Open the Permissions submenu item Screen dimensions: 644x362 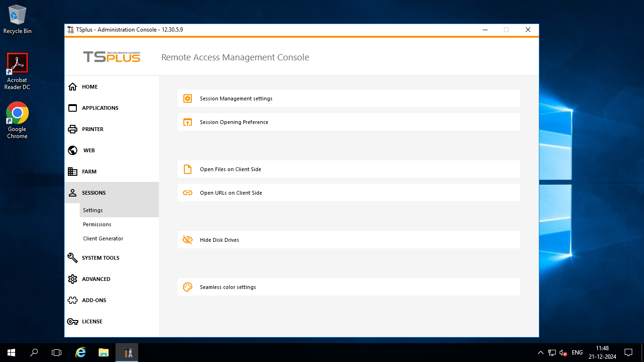click(x=97, y=224)
